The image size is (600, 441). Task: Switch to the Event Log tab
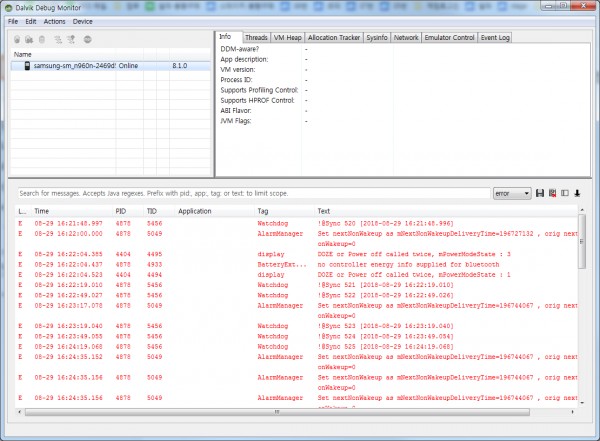495,38
